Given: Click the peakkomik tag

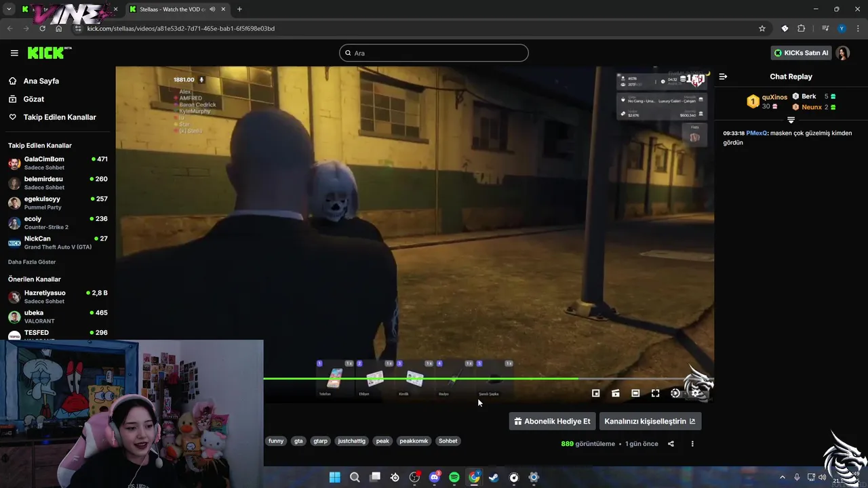Looking at the screenshot, I should tap(414, 441).
